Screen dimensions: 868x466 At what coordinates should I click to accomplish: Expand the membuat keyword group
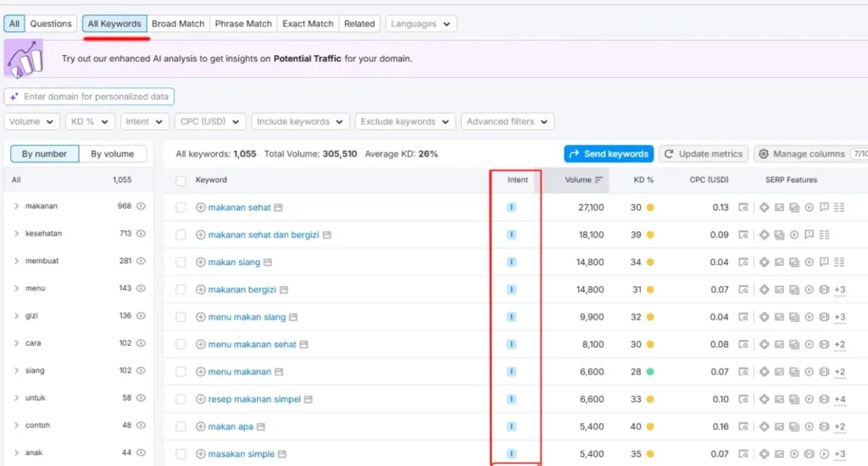pos(16,261)
